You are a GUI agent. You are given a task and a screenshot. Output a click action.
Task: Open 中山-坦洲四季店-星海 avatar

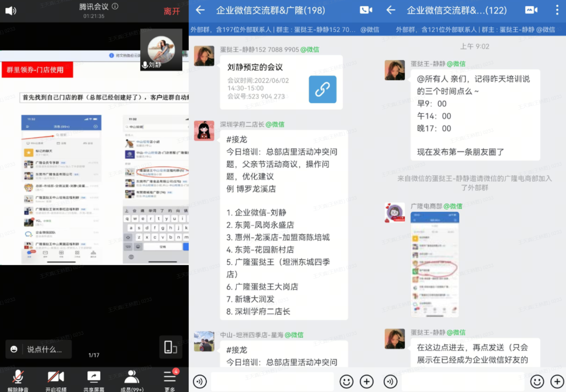tap(204, 341)
